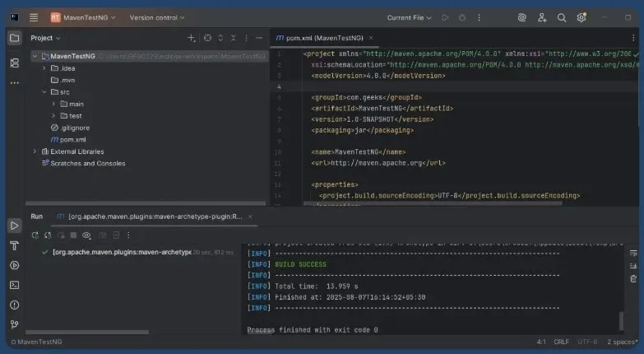Image resolution: width=644 pixels, height=354 pixels.
Task: Click the Rerun icon in Run toolbar
Action: [x=35, y=235]
